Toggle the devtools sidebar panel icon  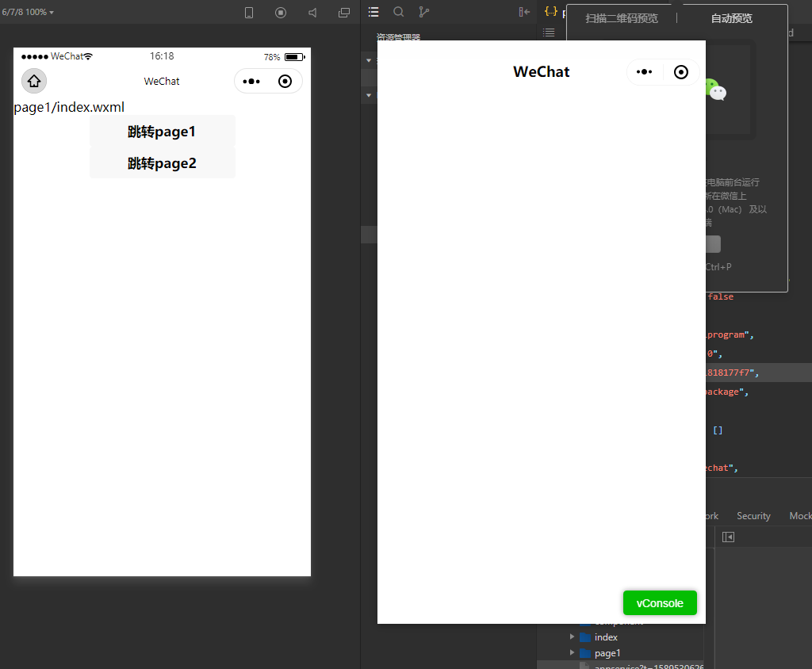728,537
